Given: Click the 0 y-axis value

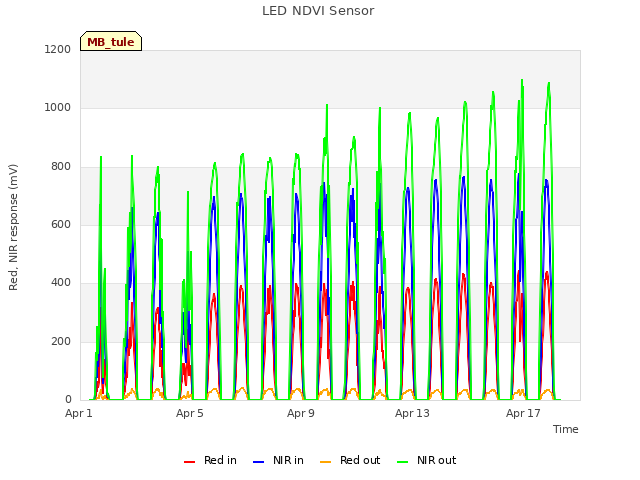Looking at the screenshot, I should pyautogui.click(x=68, y=399).
